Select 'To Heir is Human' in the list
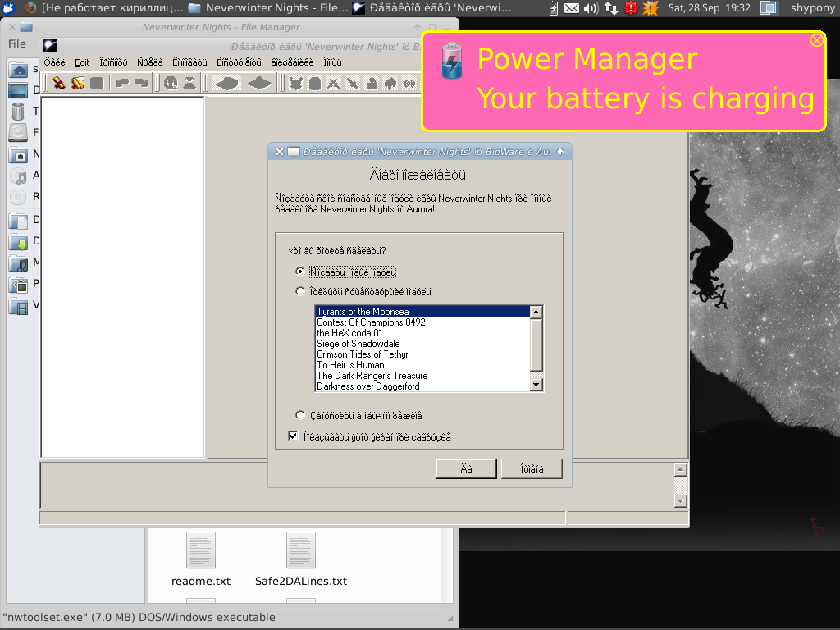 [422, 365]
